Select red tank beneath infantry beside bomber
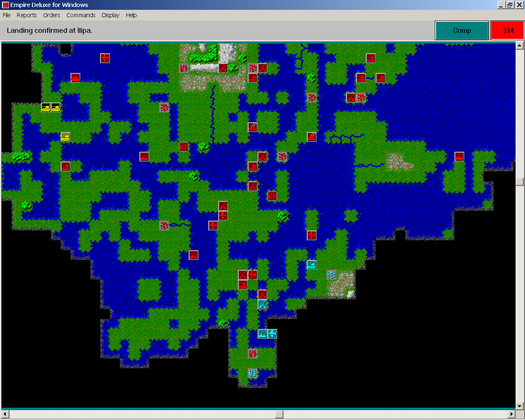This screenshot has height=420, width=525. click(243, 285)
